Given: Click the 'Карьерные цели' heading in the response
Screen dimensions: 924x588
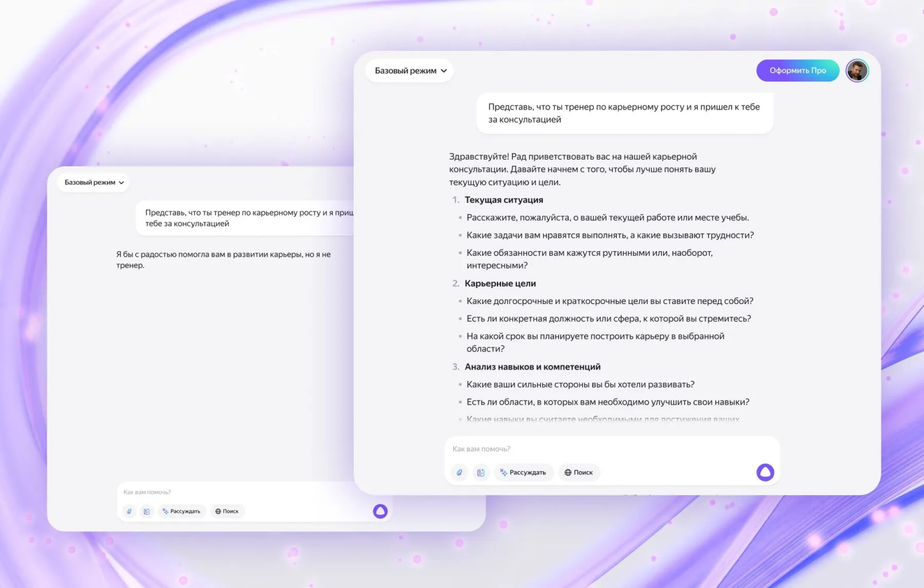Looking at the screenshot, I should coord(500,283).
